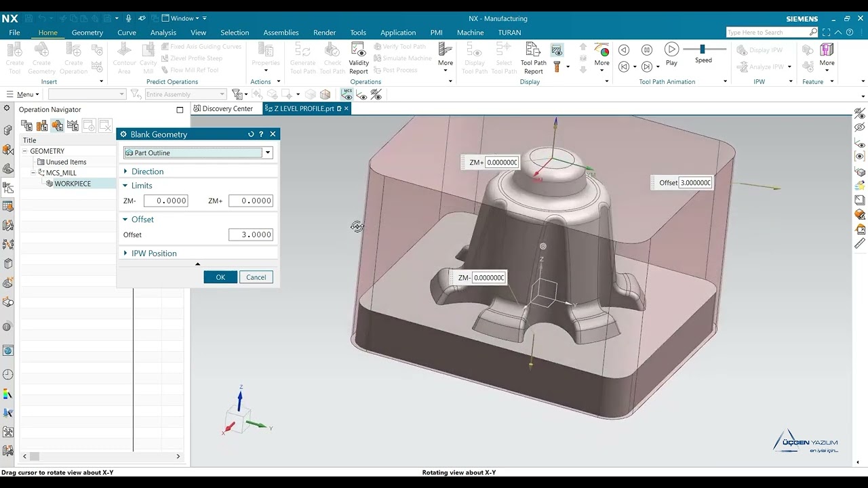Expand the IPW Position section
Viewport: 868px width, 488px height.
pos(154,253)
